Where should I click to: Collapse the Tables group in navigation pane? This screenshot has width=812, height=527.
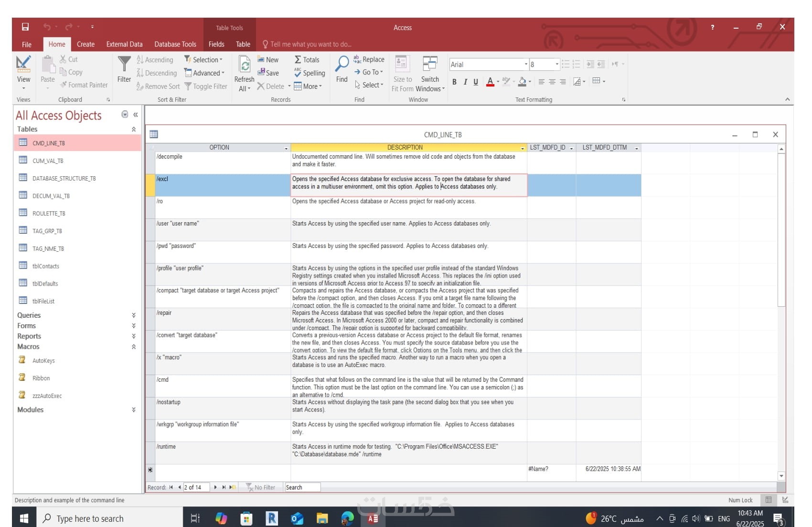[x=134, y=129]
